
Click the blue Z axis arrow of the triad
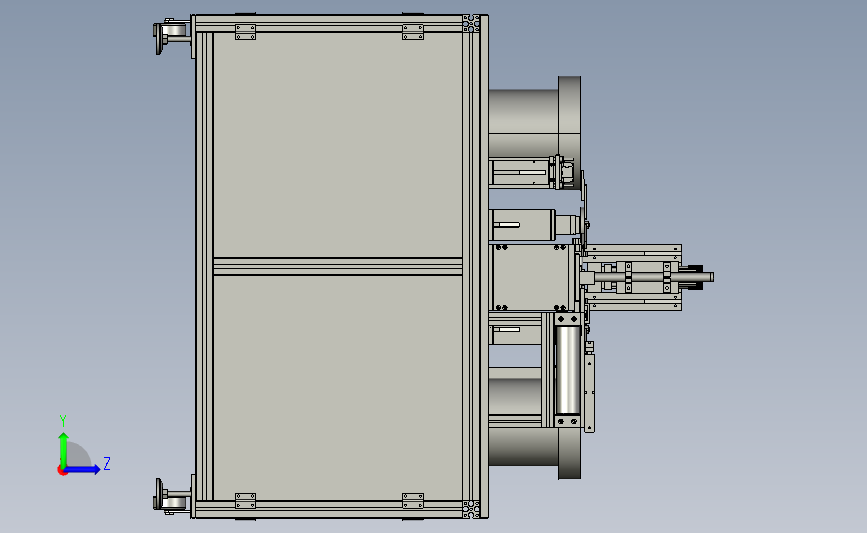click(x=83, y=469)
